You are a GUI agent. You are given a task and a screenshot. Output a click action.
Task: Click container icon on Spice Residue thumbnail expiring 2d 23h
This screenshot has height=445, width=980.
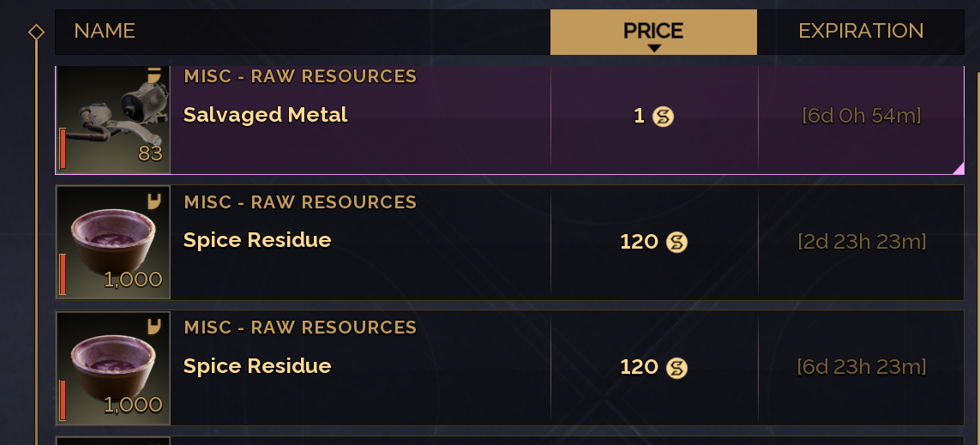154,202
